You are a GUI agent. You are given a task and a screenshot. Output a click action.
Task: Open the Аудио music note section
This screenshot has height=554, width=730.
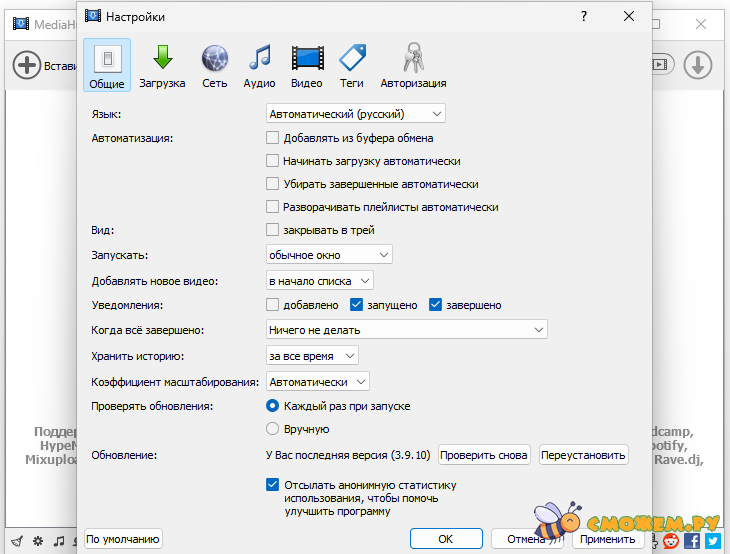[259, 66]
